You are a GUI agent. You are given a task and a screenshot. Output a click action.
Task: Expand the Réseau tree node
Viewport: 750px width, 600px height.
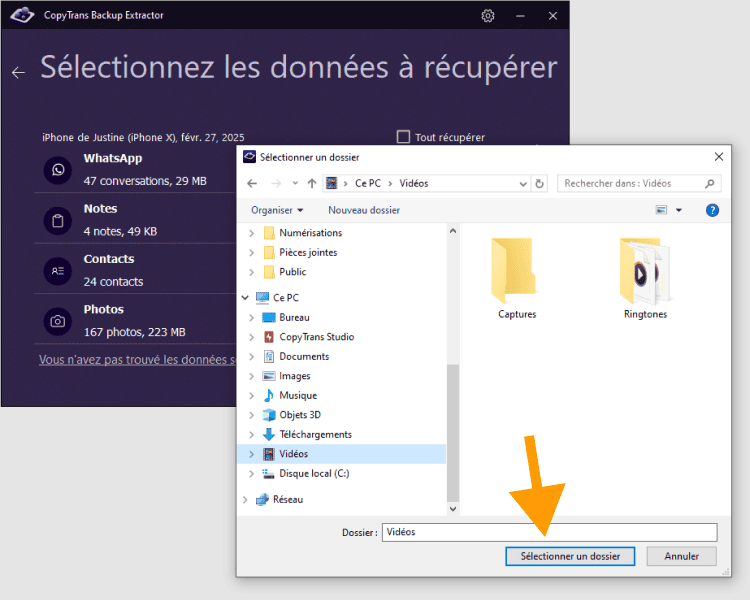pos(245,500)
